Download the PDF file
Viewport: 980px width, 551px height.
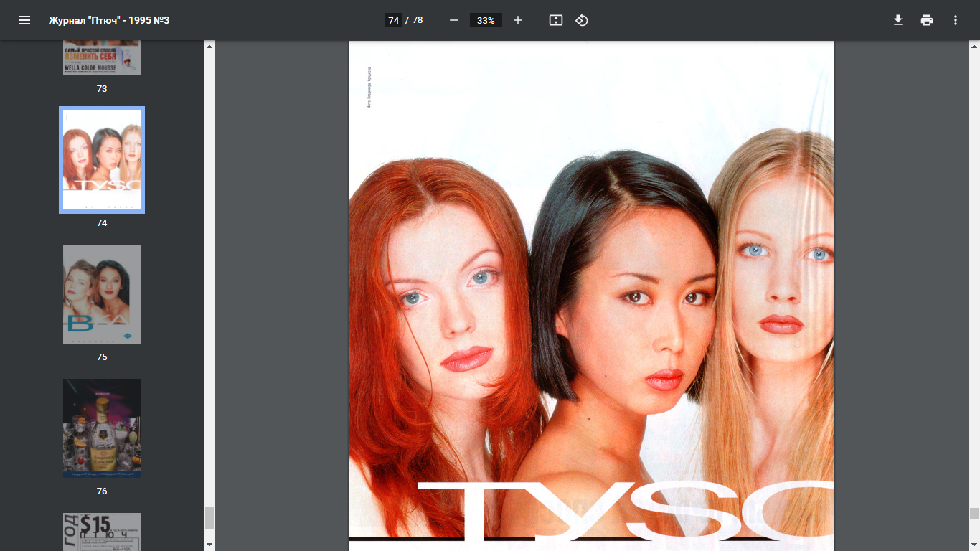(897, 20)
